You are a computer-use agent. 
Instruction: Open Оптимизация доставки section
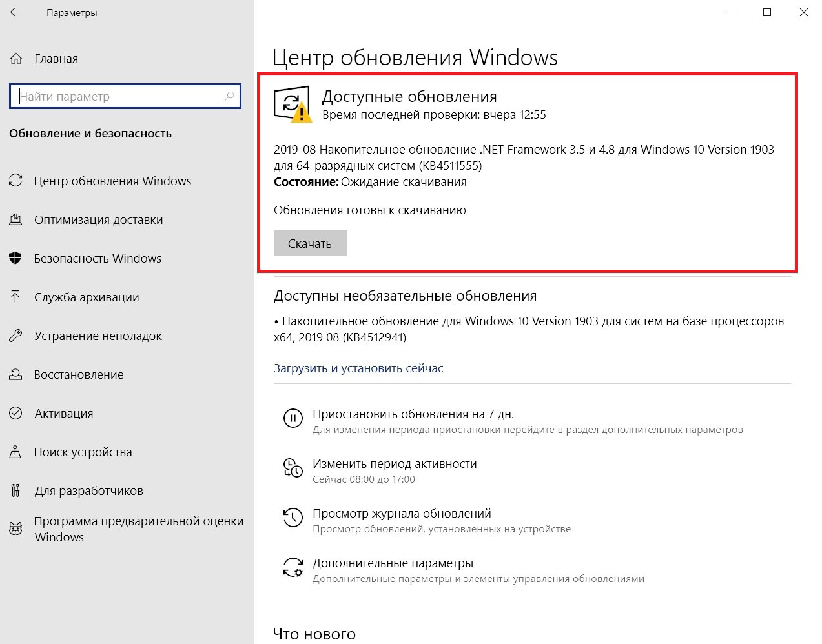pos(99,219)
